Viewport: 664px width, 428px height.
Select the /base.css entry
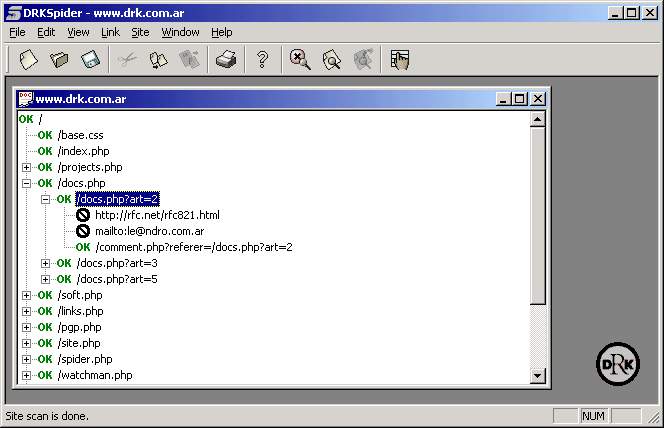click(x=80, y=135)
